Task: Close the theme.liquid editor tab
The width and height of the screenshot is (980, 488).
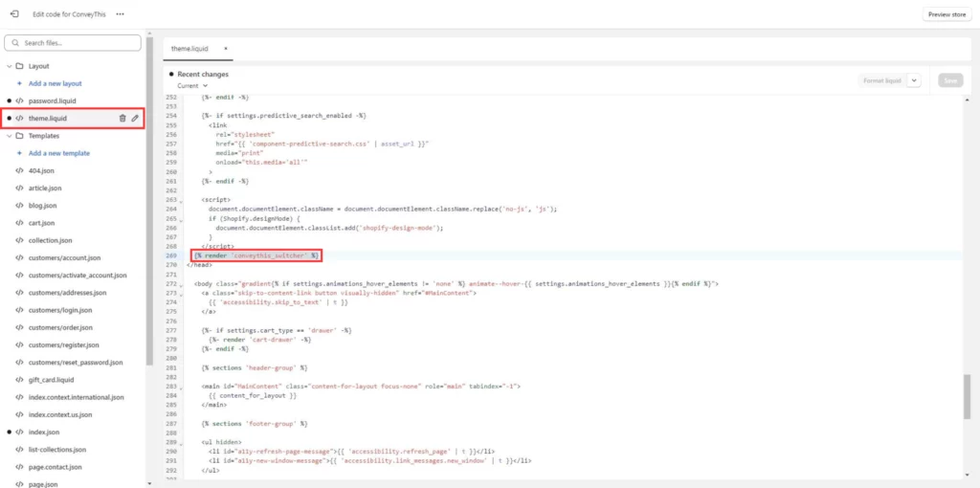Action: click(x=226, y=48)
